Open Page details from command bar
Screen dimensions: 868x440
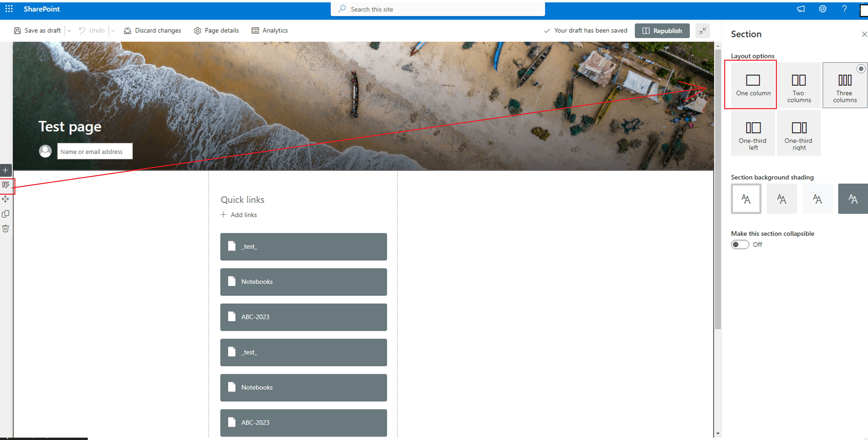click(x=216, y=31)
